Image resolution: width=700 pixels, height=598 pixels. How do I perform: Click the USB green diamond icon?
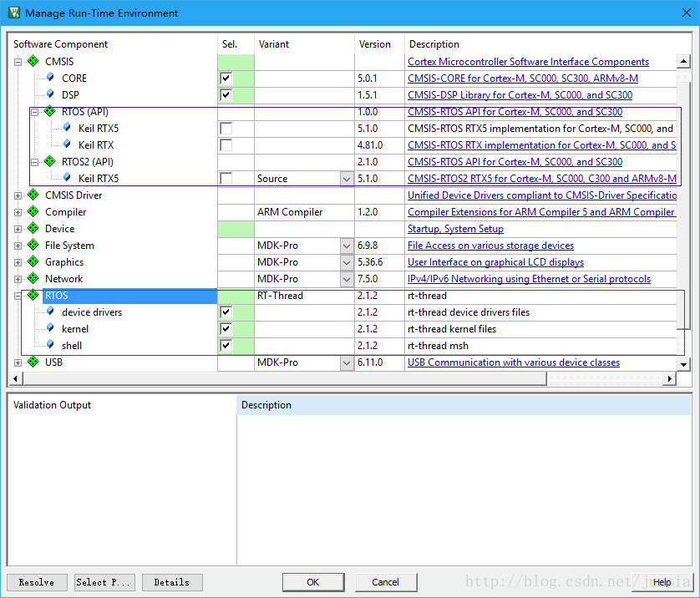[33, 362]
